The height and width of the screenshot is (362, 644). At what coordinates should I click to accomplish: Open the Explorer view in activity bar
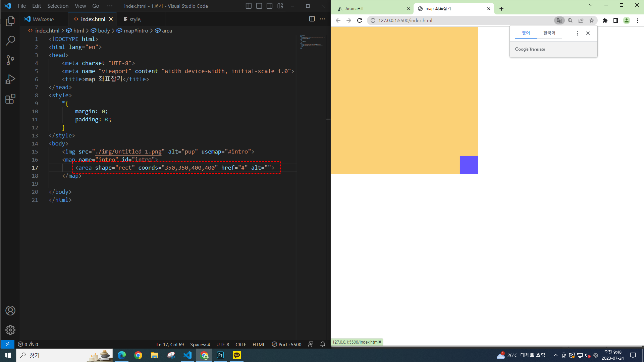point(10,21)
